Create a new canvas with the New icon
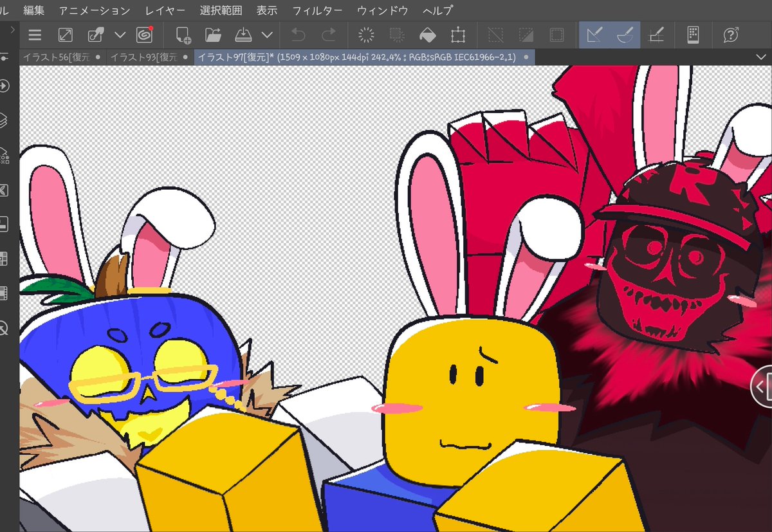772x532 pixels. pos(183,35)
